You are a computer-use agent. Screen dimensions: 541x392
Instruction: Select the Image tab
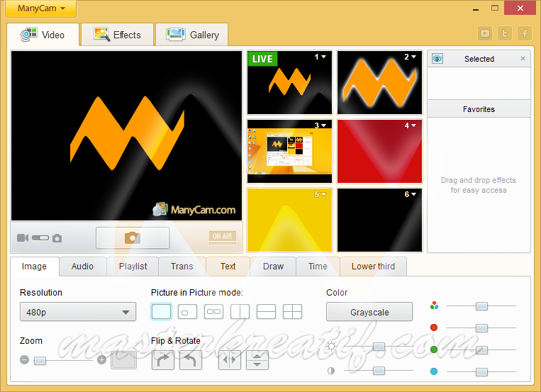coord(34,267)
